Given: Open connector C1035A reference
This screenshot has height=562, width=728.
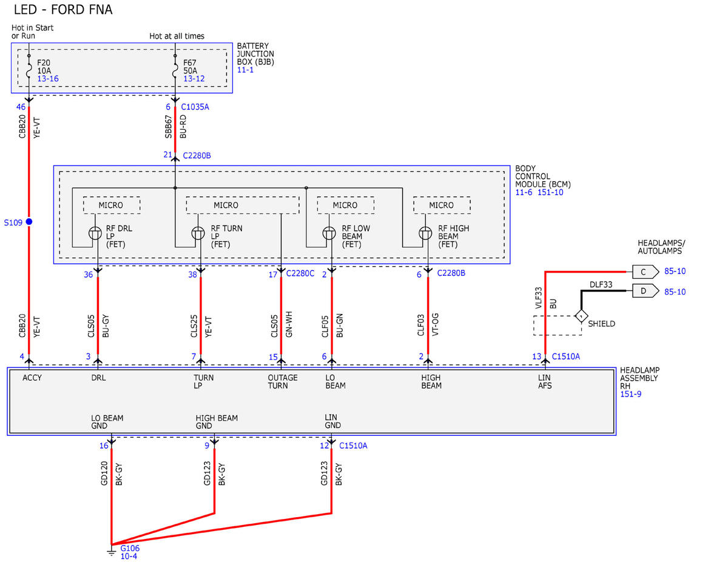Looking at the screenshot, I should tap(195, 107).
